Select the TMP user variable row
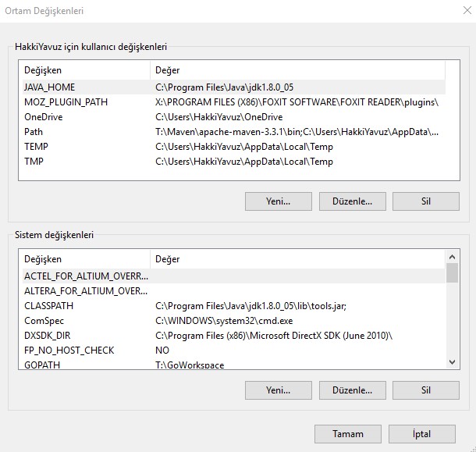Screen dimensions: 476x452 (x=234, y=162)
